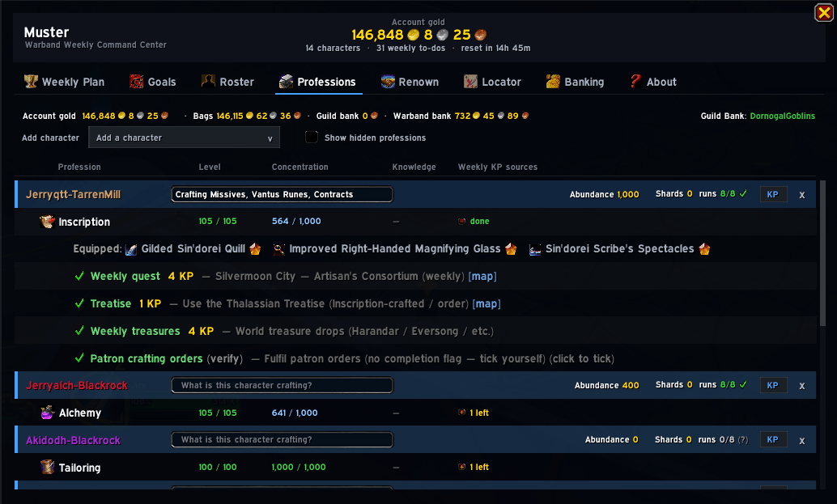The height and width of the screenshot is (504, 837).
Task: Tick the Patron crafting orders checkmark
Action: point(79,358)
